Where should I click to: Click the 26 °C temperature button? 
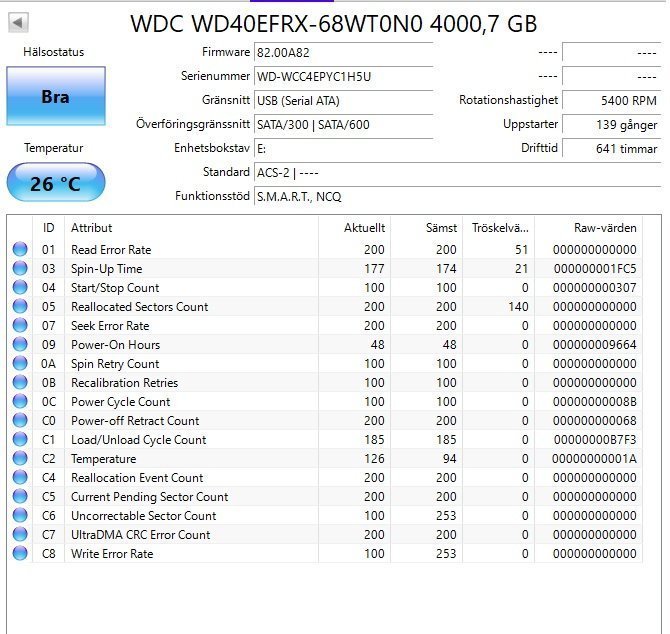coord(56,183)
